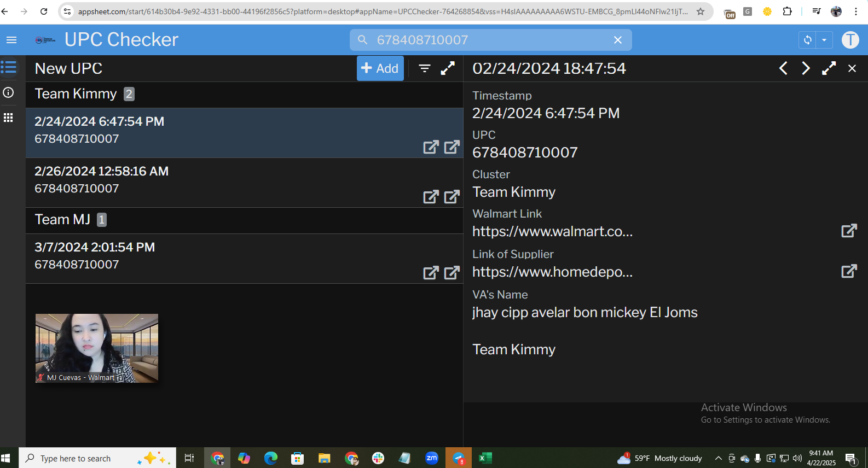Open the hamburger navigation menu
The height and width of the screenshot is (468, 868).
(x=11, y=40)
